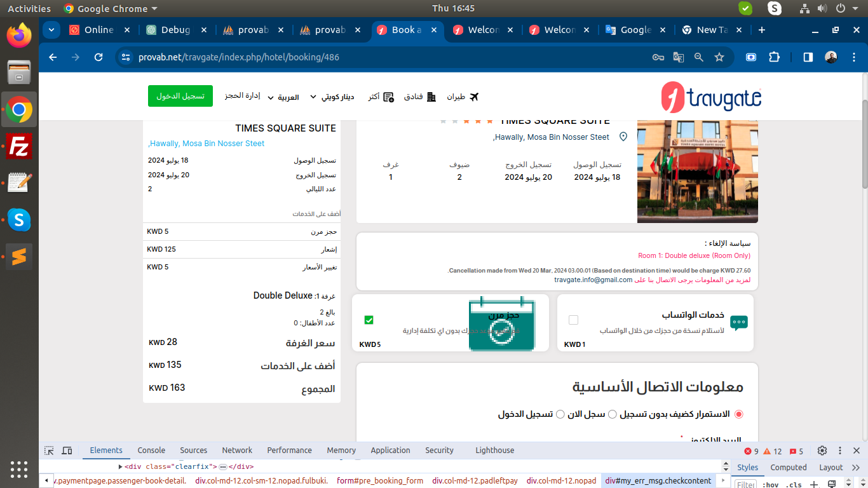Bookmark this page with the star icon
The width and height of the screenshot is (868, 488).
coord(719,57)
